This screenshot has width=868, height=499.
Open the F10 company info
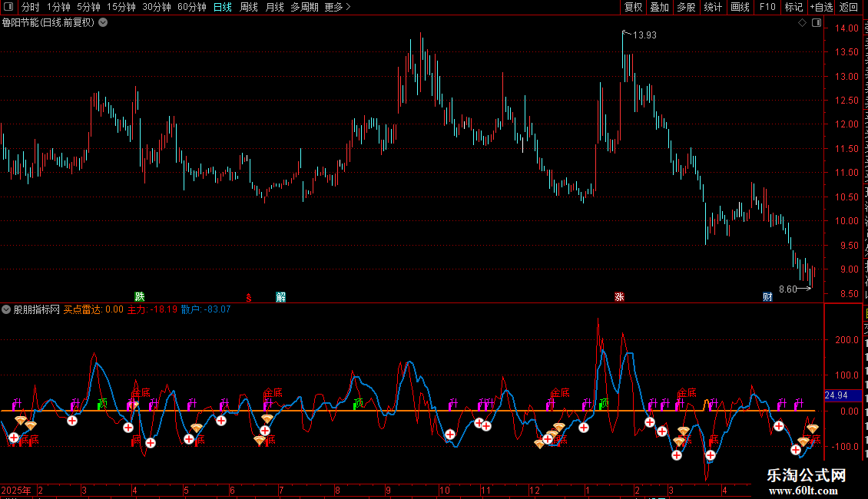coord(767,7)
